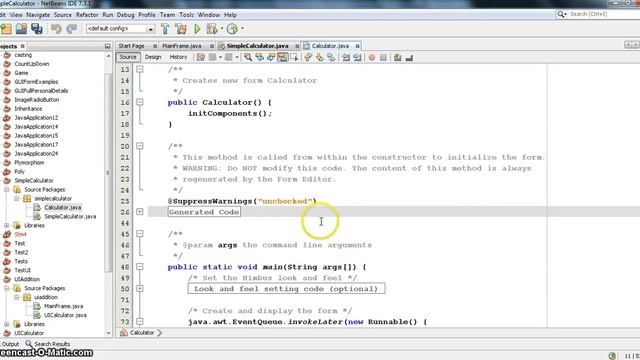Expand the Generated Code fold at line 26
Image resolution: width=640 pixels, height=360 pixels.
140,211
